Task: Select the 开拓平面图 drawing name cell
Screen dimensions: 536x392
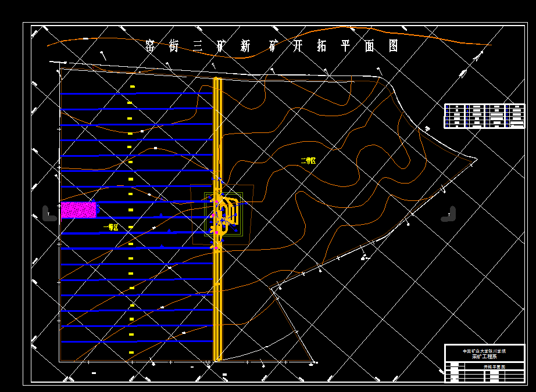Action: 494,366
